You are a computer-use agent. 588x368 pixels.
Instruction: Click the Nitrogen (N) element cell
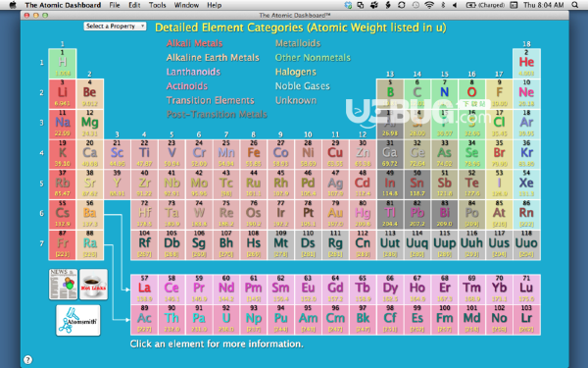[444, 94]
